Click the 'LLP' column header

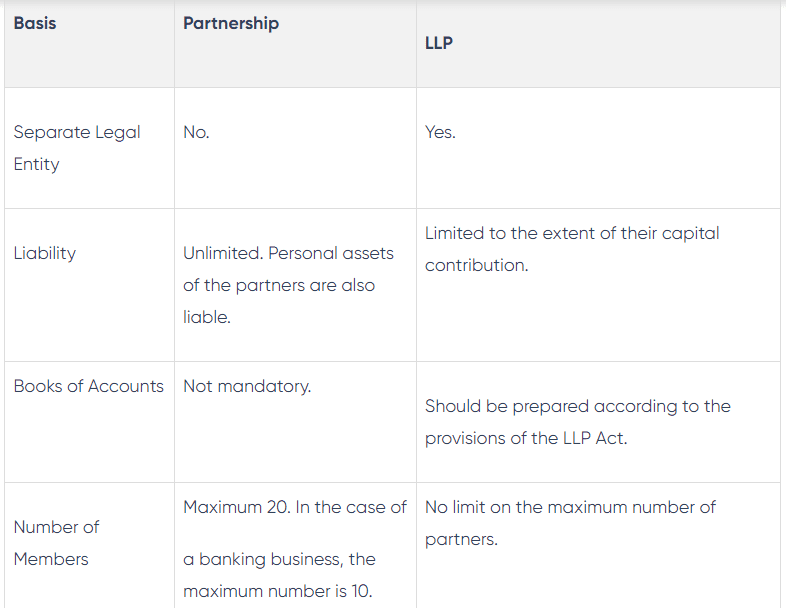coord(439,45)
